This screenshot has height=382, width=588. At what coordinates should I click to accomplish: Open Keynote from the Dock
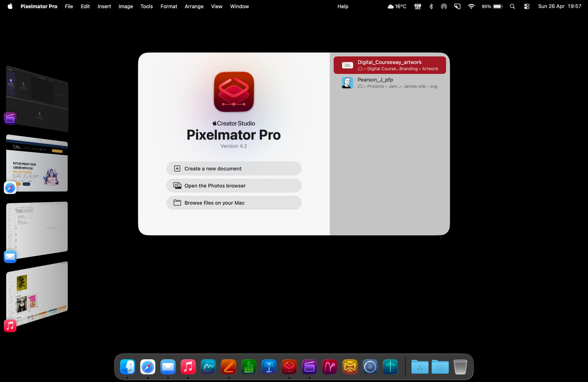[269, 367]
